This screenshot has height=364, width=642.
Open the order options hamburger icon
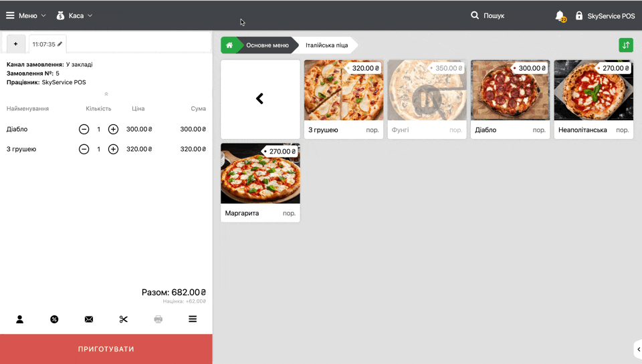(x=193, y=319)
